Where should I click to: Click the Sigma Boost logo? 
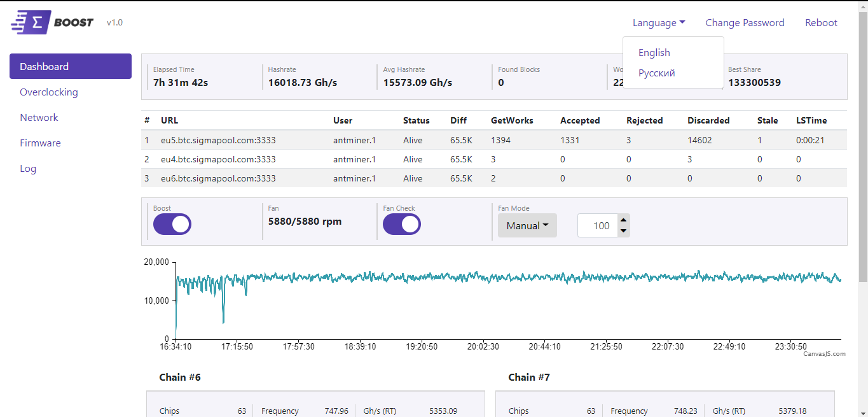pos(52,22)
